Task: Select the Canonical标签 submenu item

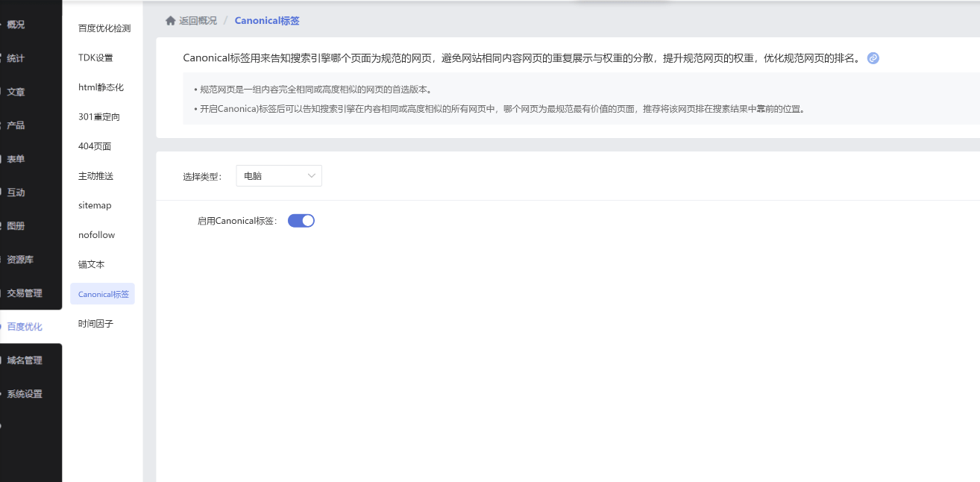Action: [x=103, y=294]
